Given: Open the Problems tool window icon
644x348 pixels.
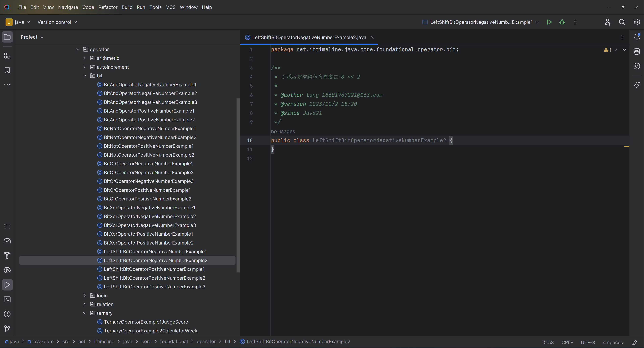Looking at the screenshot, I should coord(7,314).
